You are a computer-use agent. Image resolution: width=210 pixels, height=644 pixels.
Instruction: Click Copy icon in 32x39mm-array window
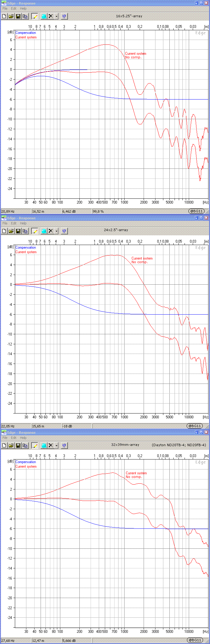click(25, 446)
